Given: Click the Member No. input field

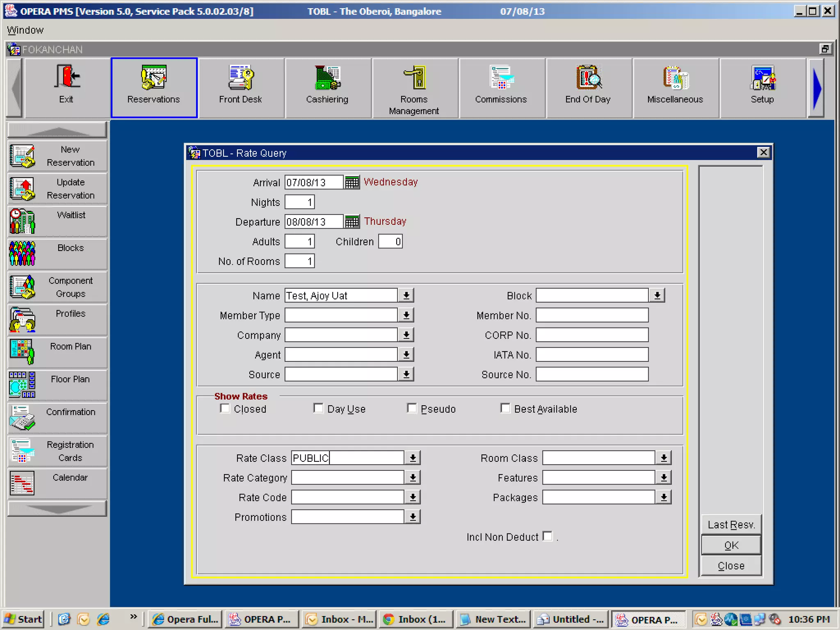Looking at the screenshot, I should 592,315.
